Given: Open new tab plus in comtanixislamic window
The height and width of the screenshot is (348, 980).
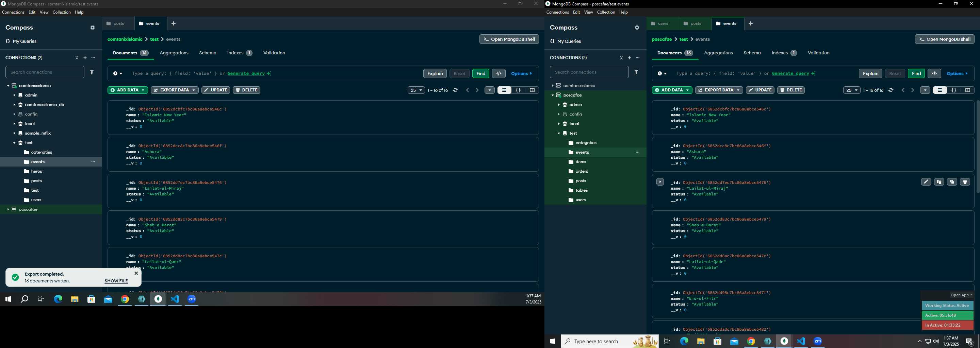Looking at the screenshot, I should pos(174,23).
